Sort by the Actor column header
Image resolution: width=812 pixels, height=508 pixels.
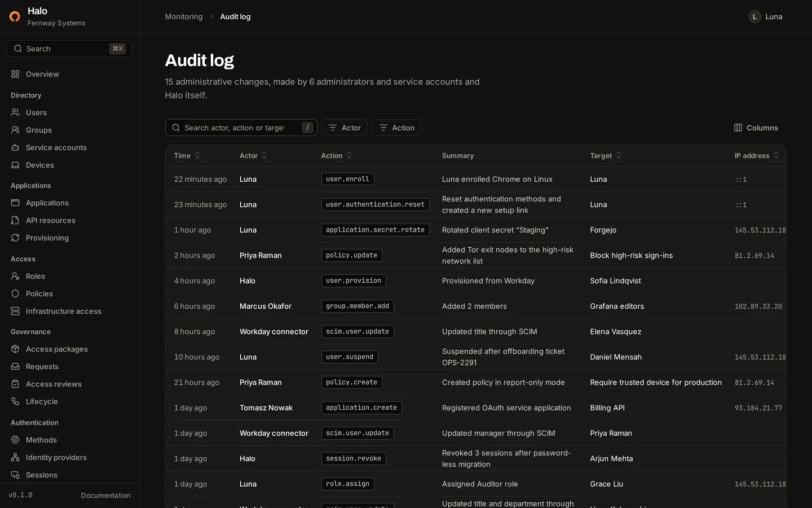click(x=253, y=156)
